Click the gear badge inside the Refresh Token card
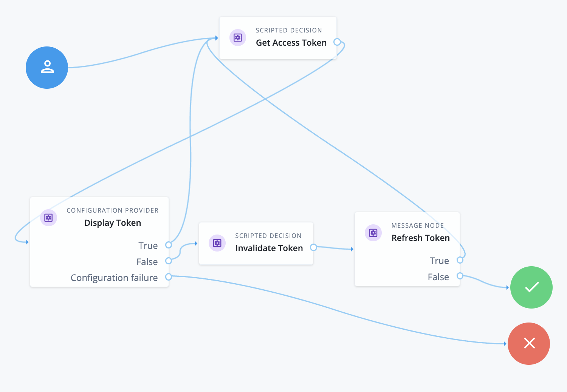Viewport: 567px width, 392px height. click(x=373, y=233)
